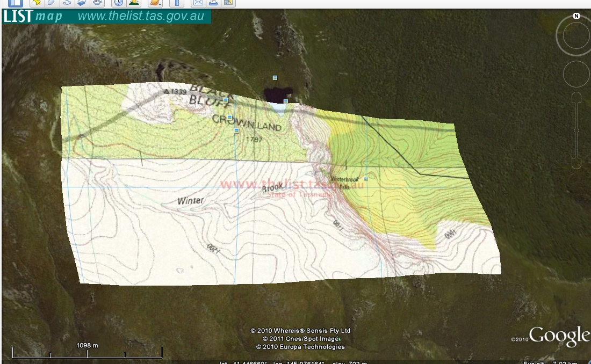
Task: Click the LIST map logo
Action: point(33,16)
